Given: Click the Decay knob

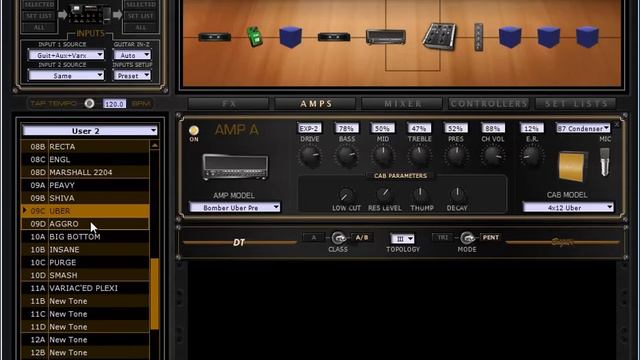Looking at the screenshot, I should pyautogui.click(x=457, y=194).
